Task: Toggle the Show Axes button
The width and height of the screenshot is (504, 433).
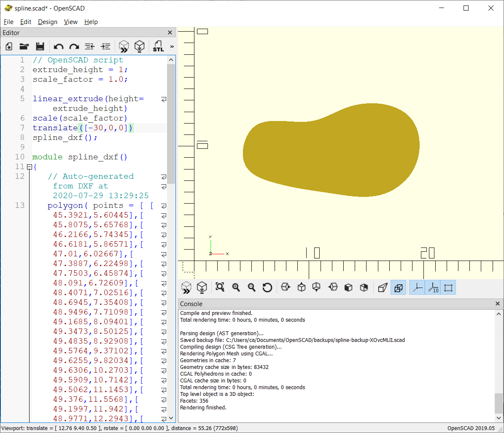Action: (x=417, y=288)
